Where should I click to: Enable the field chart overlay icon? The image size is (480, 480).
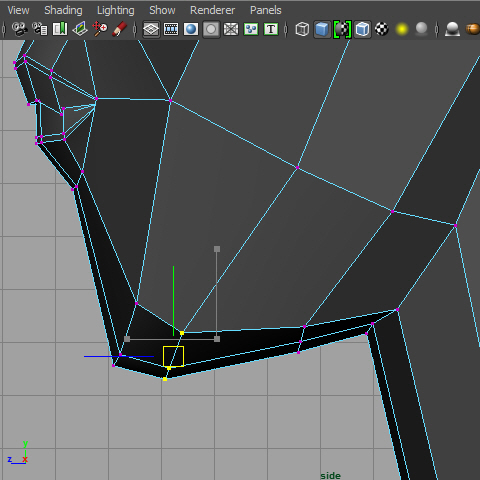click(x=231, y=29)
